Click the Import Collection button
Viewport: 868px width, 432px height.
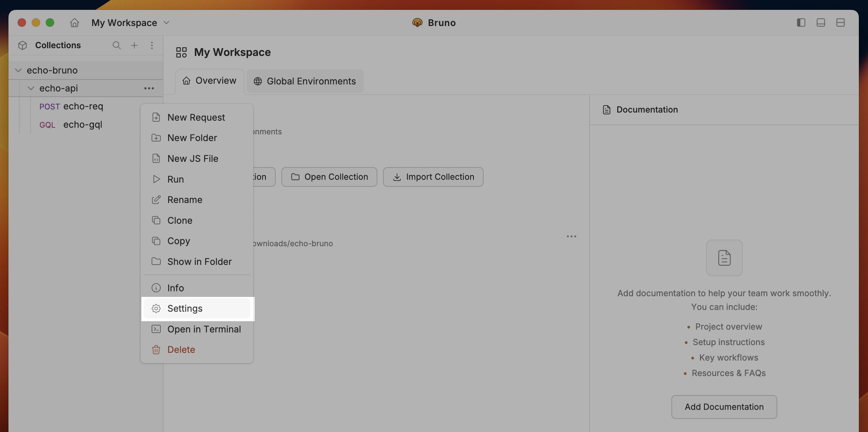click(x=433, y=177)
